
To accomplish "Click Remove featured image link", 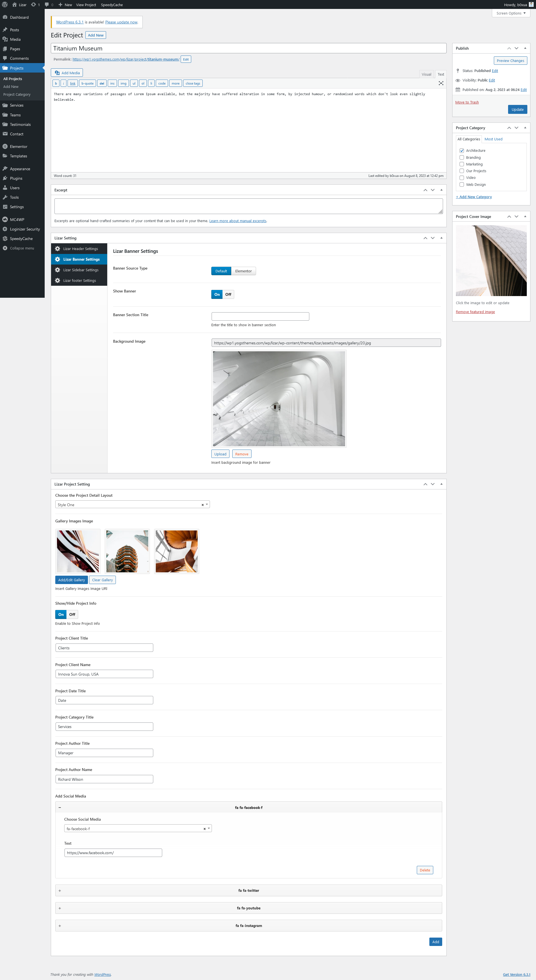I will click(475, 312).
